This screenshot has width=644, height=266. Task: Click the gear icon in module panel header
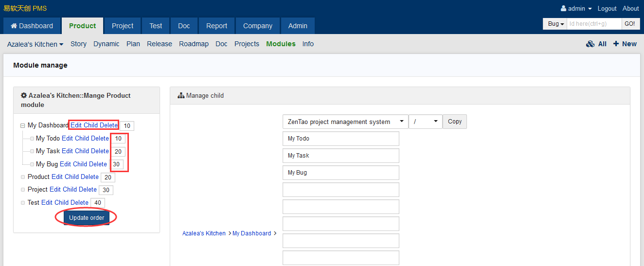[24, 96]
